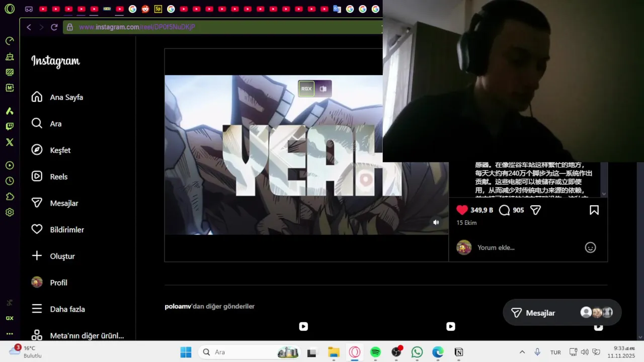Click the taskbar Ara search box
The height and width of the screenshot is (362, 644).
[249, 352]
